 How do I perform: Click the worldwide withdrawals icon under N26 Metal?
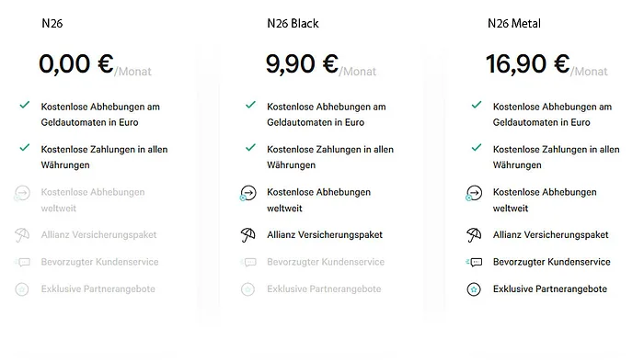pyautogui.click(x=474, y=193)
